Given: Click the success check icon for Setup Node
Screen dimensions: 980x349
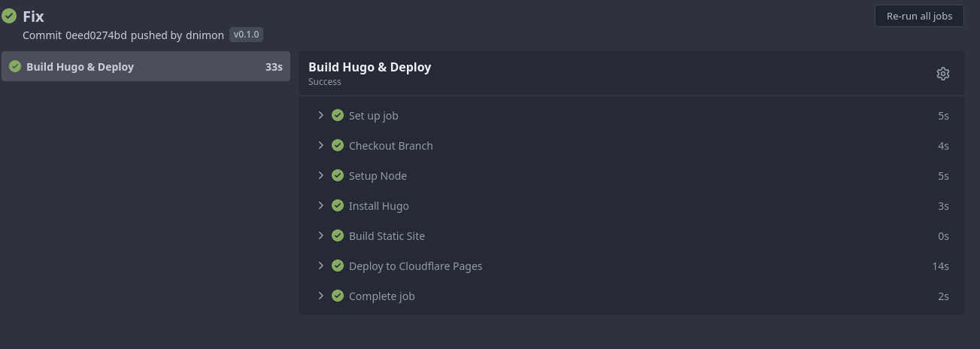Looking at the screenshot, I should pos(338,176).
